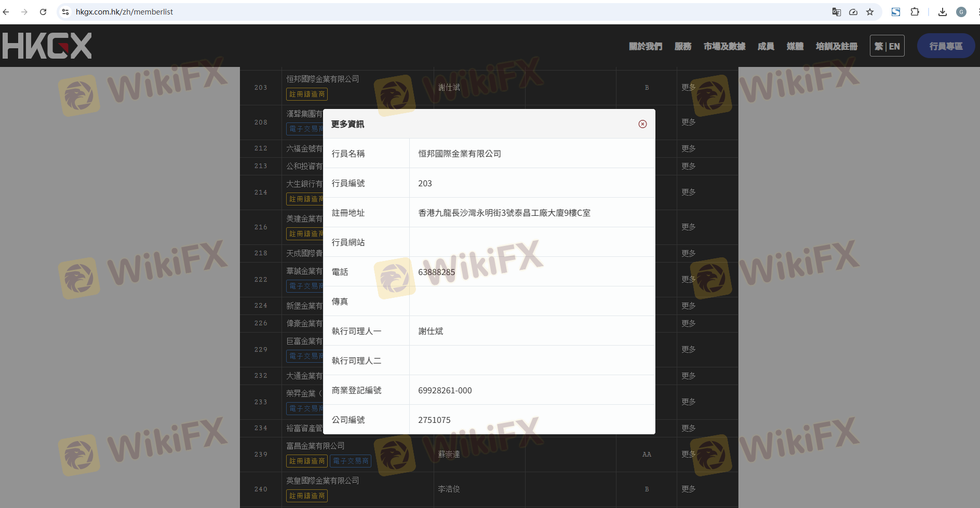The width and height of the screenshot is (980, 508).
Task: Open the 培訓及註冊 menu
Action: pos(836,46)
